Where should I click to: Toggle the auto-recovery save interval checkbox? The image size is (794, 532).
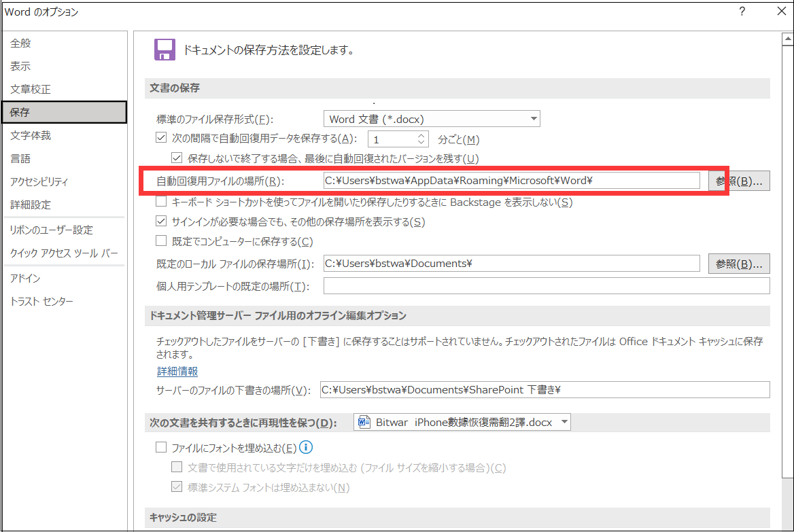161,139
